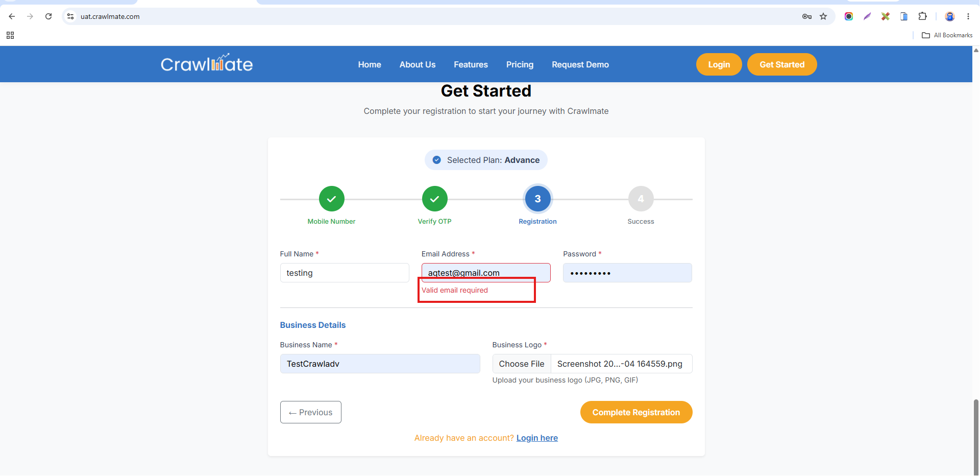Open saved passwords key icon
Screen dimensions: 980x476
pyautogui.click(x=807, y=16)
